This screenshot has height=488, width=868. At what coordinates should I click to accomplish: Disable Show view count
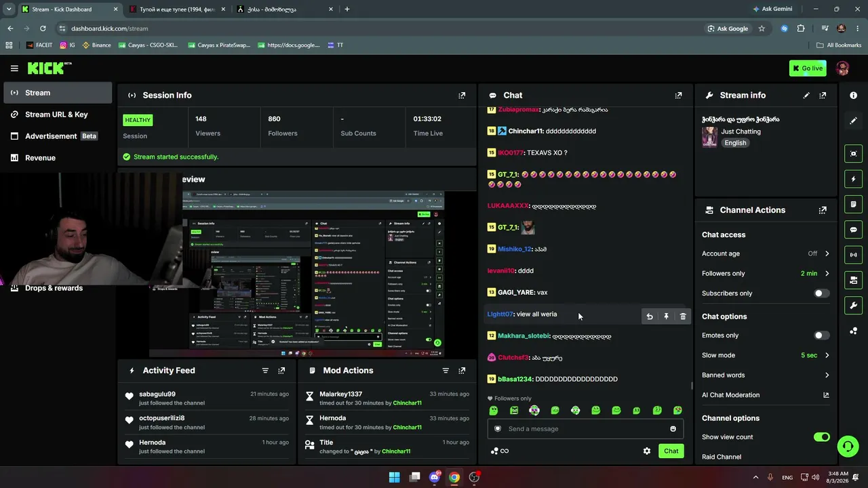coord(821,437)
